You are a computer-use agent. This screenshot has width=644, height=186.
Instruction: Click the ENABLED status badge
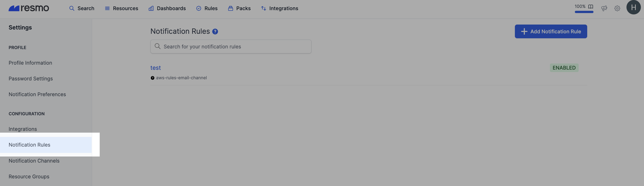point(564,68)
